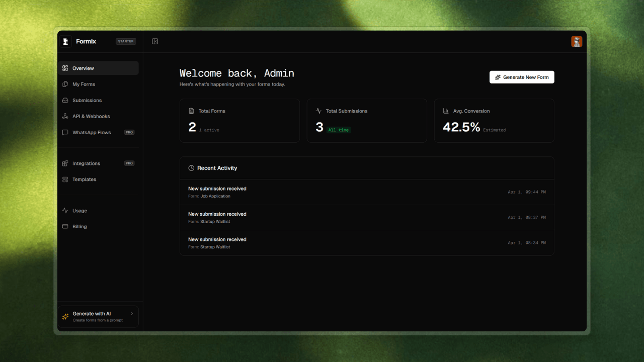Viewport: 644px width, 362px height.
Task: Click the clock icon beside Recent Activity
Action: (x=191, y=168)
